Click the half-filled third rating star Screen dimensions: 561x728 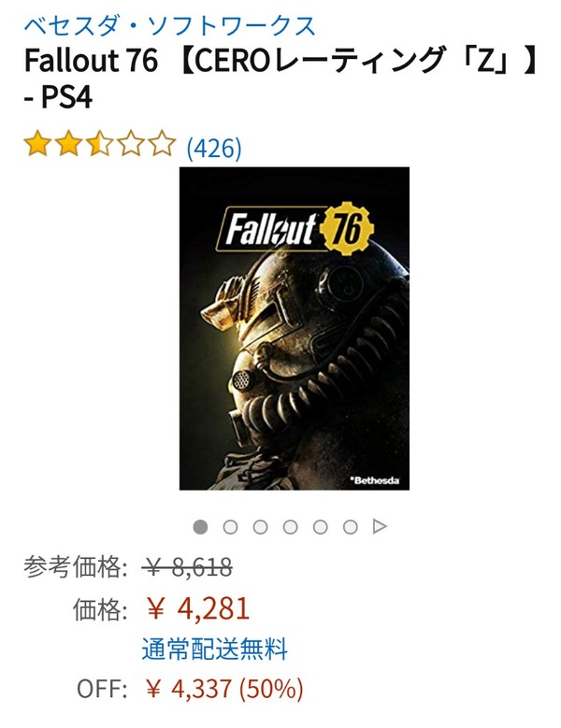(x=100, y=144)
